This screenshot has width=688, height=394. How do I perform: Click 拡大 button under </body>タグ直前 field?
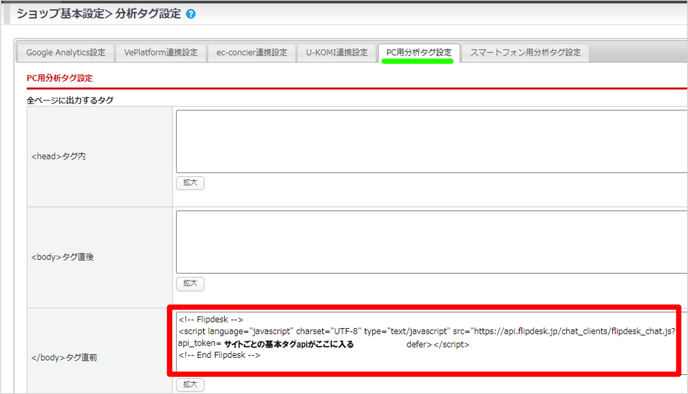click(190, 385)
